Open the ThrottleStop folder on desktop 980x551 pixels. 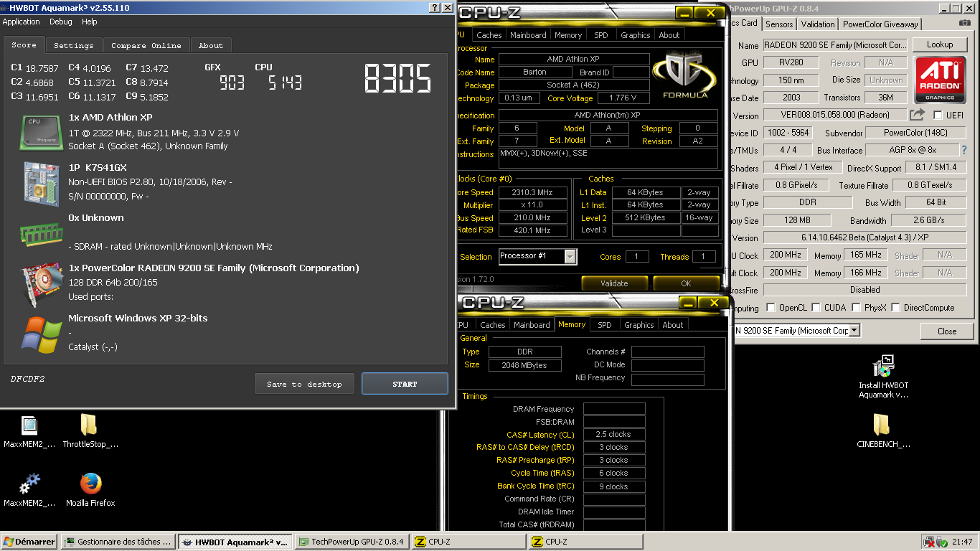[89, 425]
